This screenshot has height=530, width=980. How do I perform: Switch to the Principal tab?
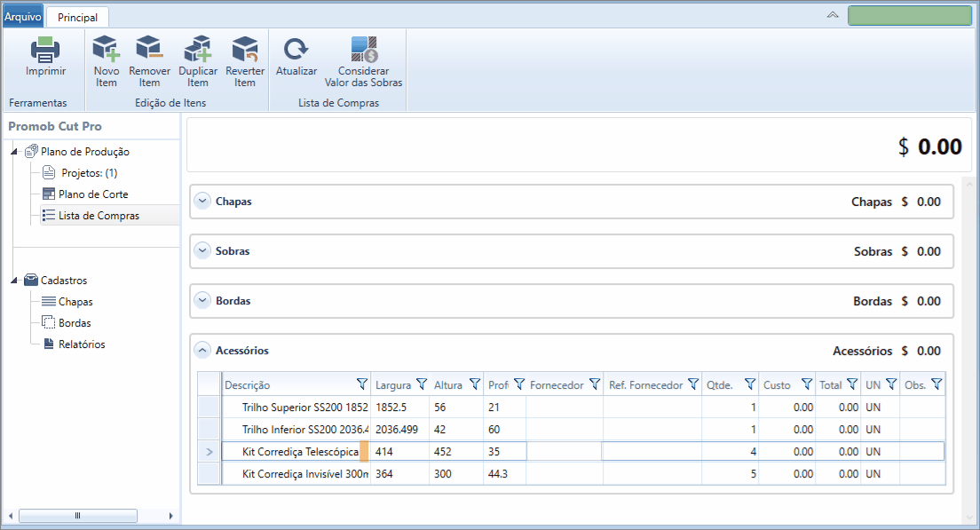(x=77, y=18)
